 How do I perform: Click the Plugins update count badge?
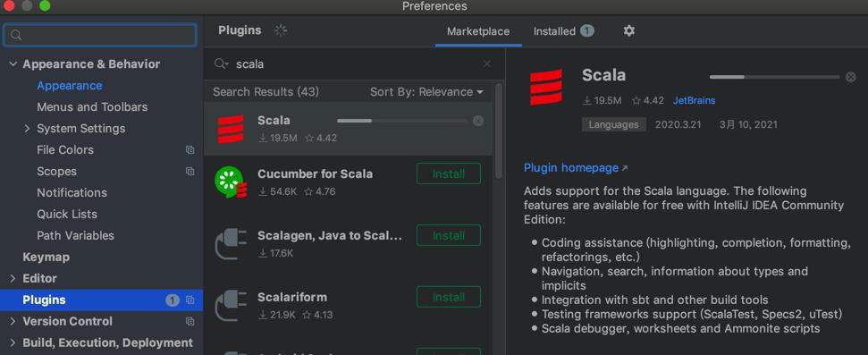click(173, 300)
